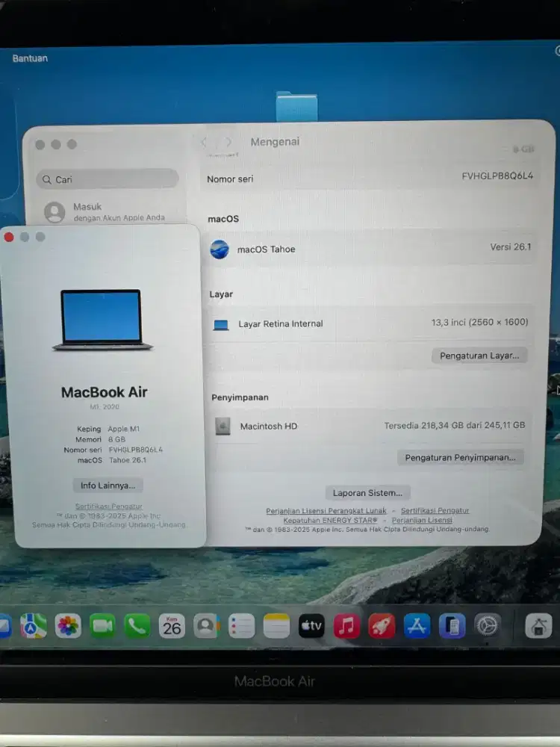
Task: Open the Perjanjian Lisensi link
Action: pos(422,520)
